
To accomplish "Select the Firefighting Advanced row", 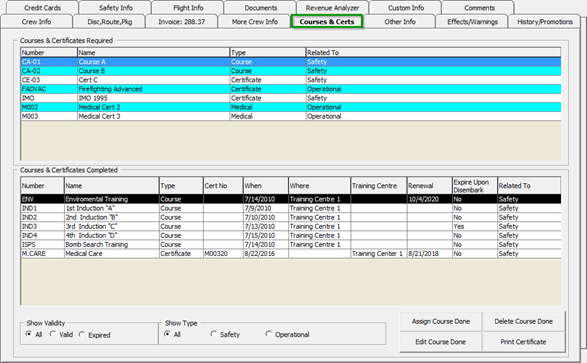I will (291, 89).
